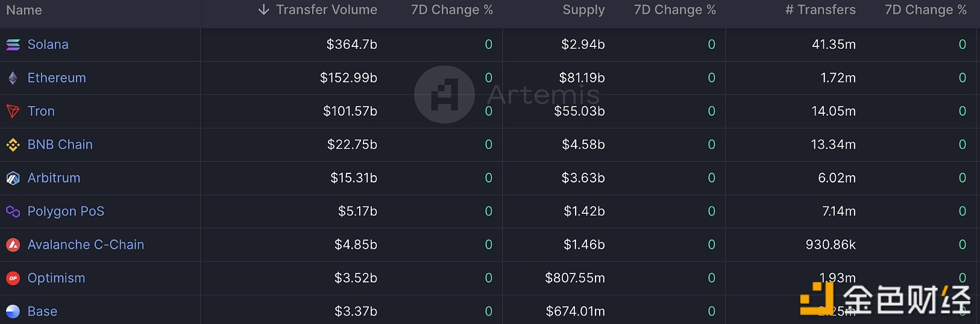Click the Optimism OP icon
The height and width of the screenshot is (324, 980).
pos(13,278)
